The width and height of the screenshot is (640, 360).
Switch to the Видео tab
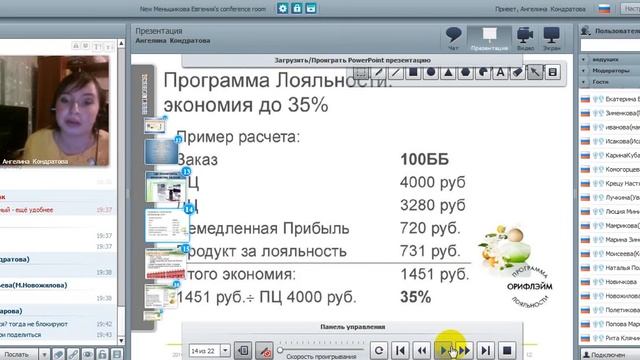525,39
